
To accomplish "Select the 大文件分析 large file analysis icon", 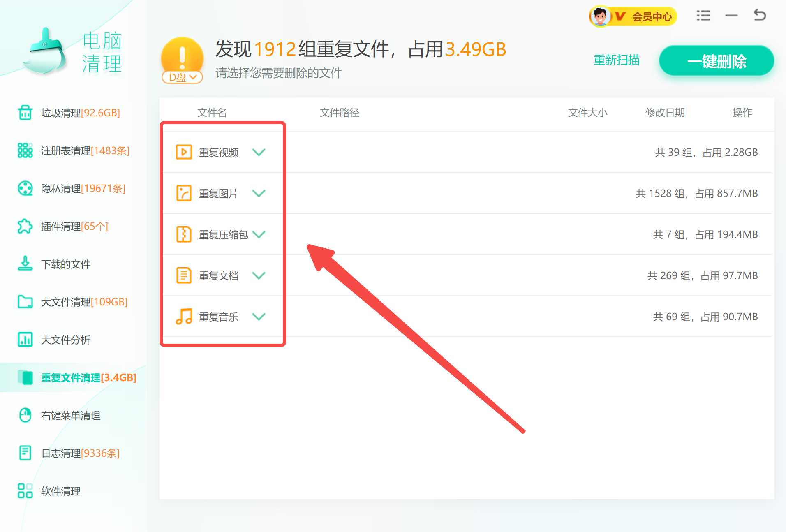I will 25,340.
